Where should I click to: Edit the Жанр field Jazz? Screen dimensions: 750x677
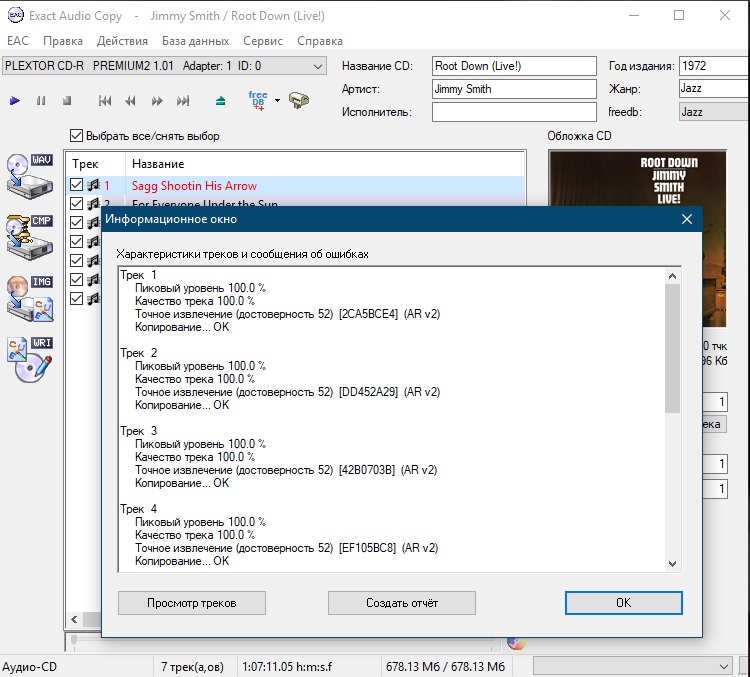click(714, 89)
